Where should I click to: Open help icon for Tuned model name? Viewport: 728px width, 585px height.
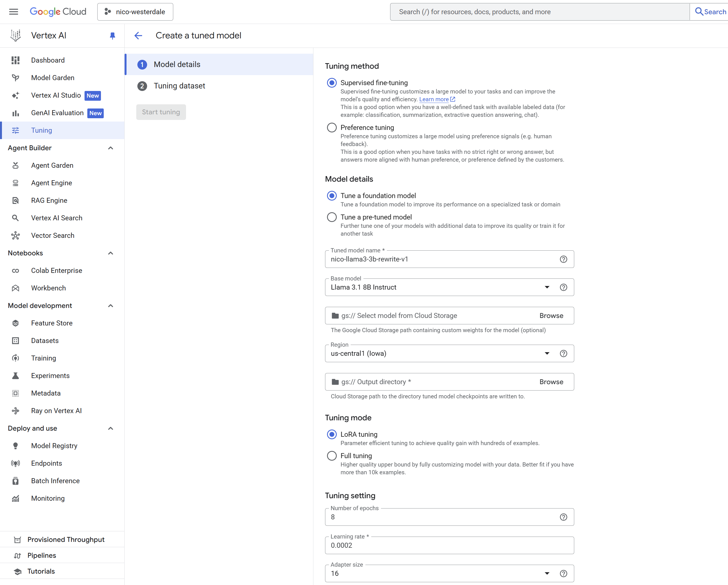point(563,259)
